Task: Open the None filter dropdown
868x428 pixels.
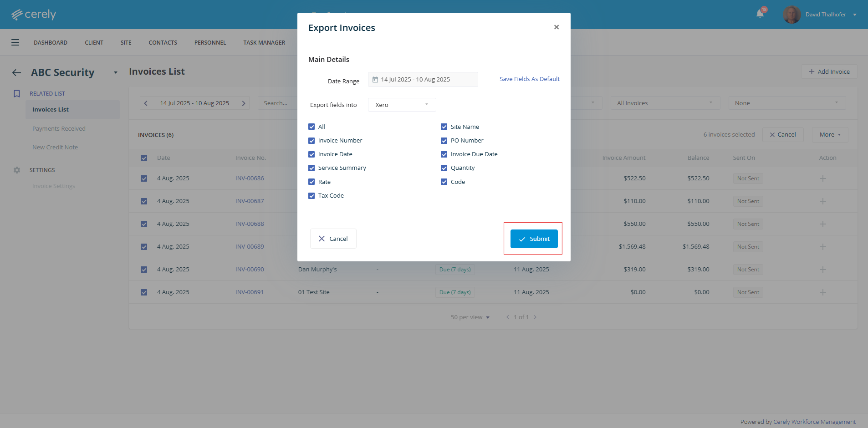Action: 787,103
